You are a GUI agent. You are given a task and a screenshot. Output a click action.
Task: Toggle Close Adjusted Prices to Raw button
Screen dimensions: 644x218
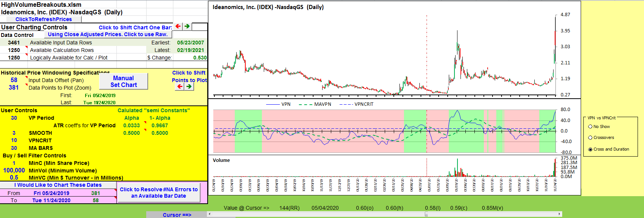point(108,34)
